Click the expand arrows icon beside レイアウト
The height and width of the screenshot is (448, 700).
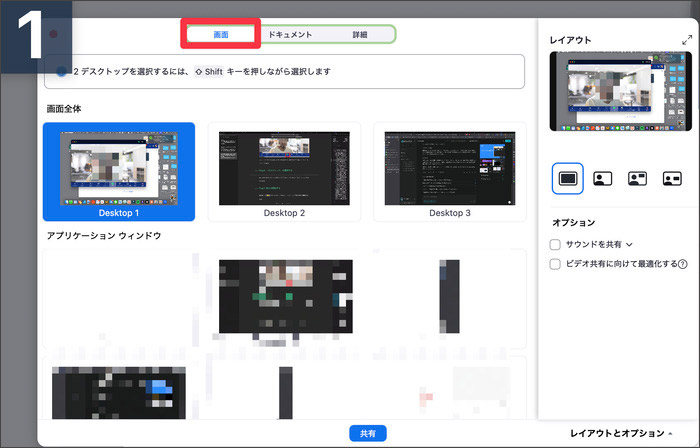point(687,41)
